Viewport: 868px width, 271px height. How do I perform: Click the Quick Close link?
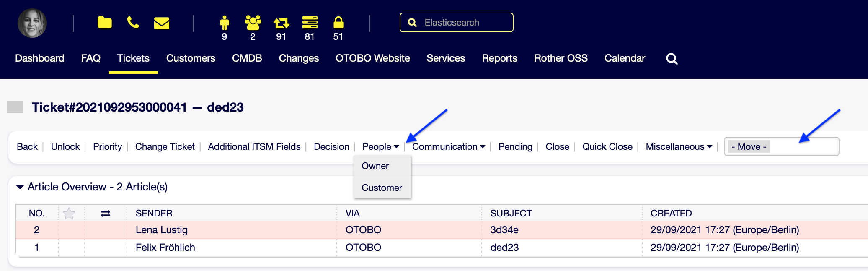click(607, 147)
